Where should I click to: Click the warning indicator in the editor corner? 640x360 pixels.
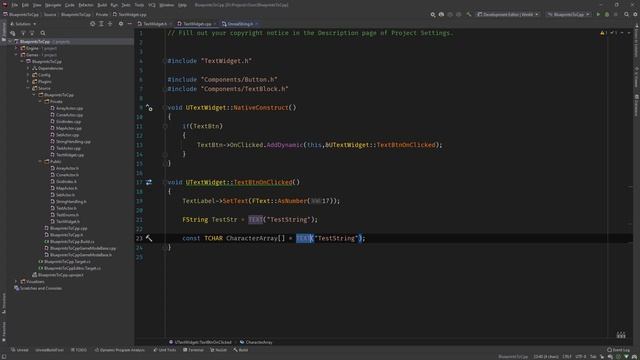pos(604,33)
